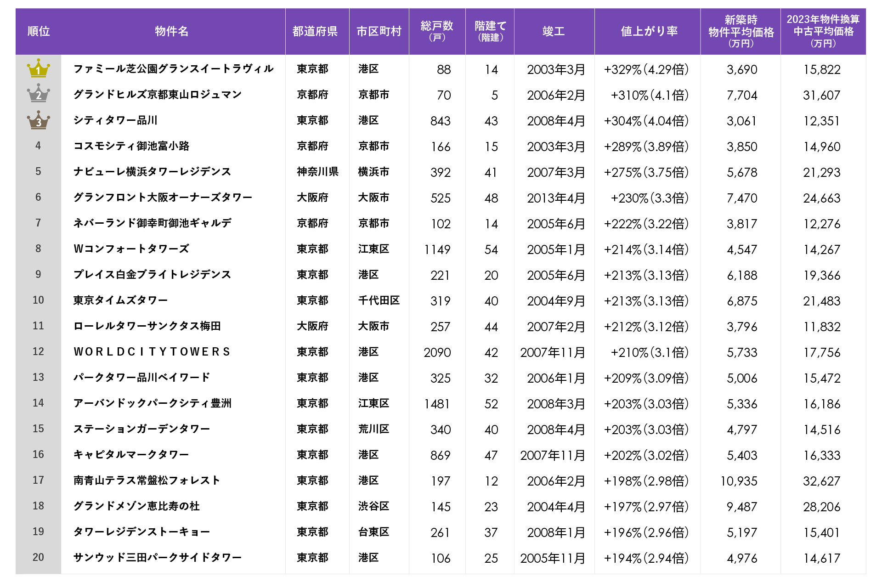This screenshot has width=882, height=588.
Task: Click the 千代田区 municipality cell
Action: [x=379, y=300]
